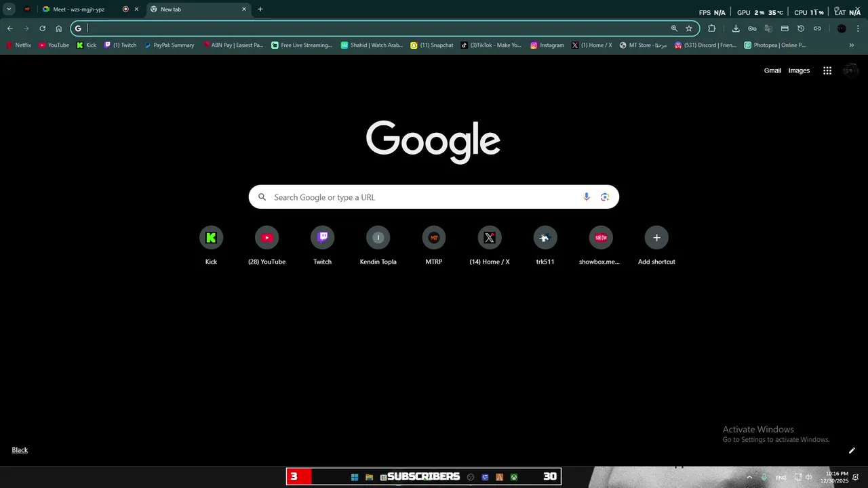868x488 pixels.
Task: Reload the page
Action: tap(42, 28)
